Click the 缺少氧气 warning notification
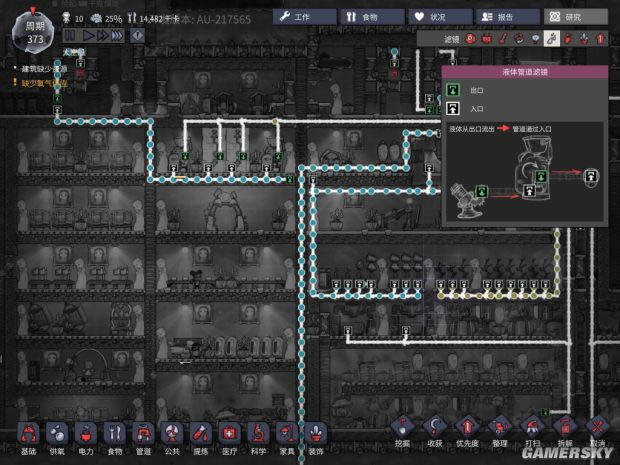The image size is (620, 465). point(40,83)
